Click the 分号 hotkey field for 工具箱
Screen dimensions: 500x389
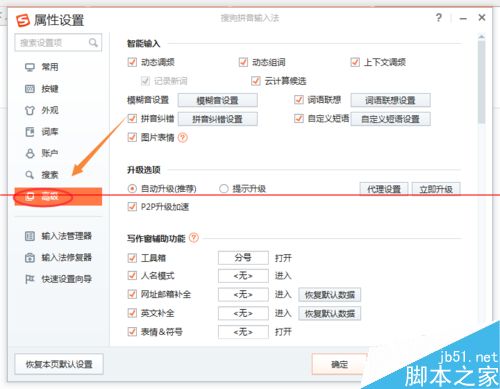tap(243, 258)
